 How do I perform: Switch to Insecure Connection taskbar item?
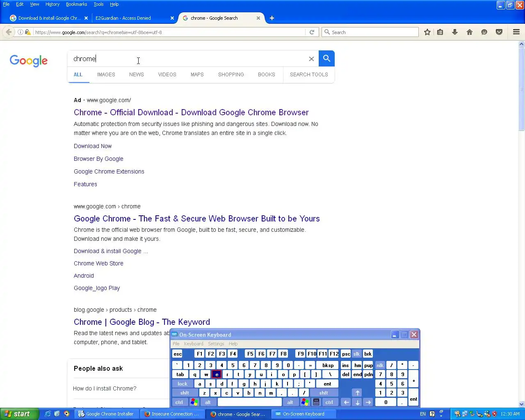click(x=172, y=414)
